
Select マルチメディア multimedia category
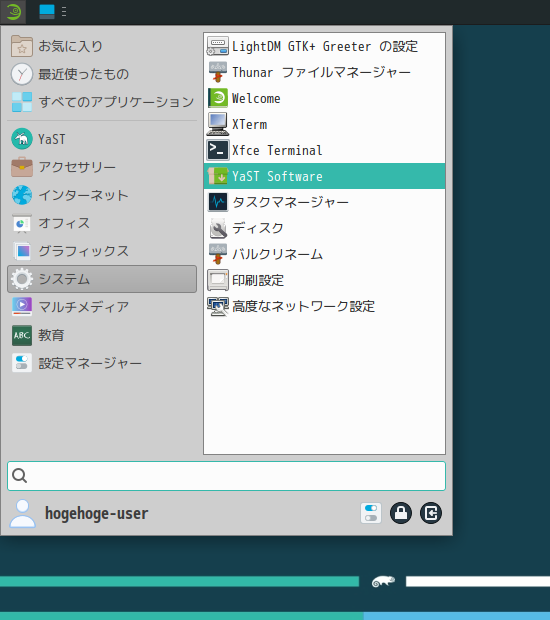pyautogui.click(x=102, y=307)
